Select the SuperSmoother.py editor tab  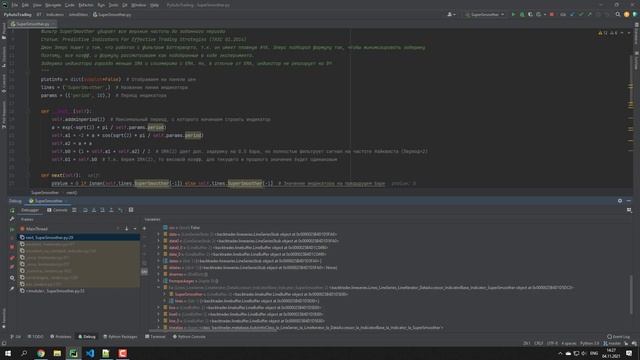tap(32, 24)
